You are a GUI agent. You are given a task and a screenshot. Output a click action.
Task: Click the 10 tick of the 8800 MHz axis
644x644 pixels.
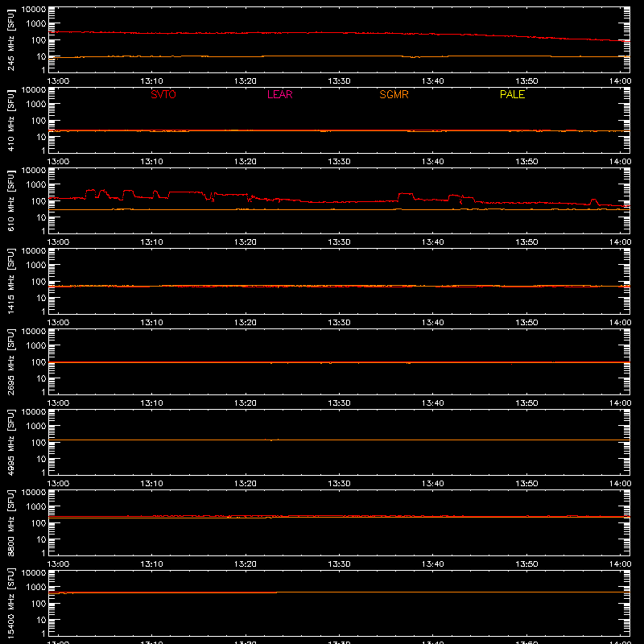[41, 539]
